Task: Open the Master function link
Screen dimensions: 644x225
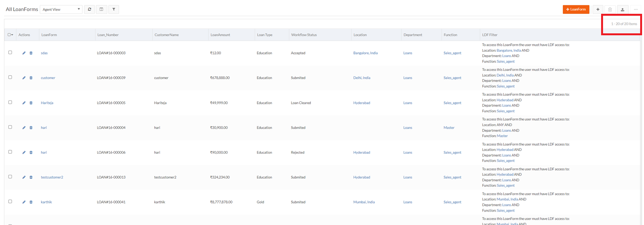Action: (449, 128)
